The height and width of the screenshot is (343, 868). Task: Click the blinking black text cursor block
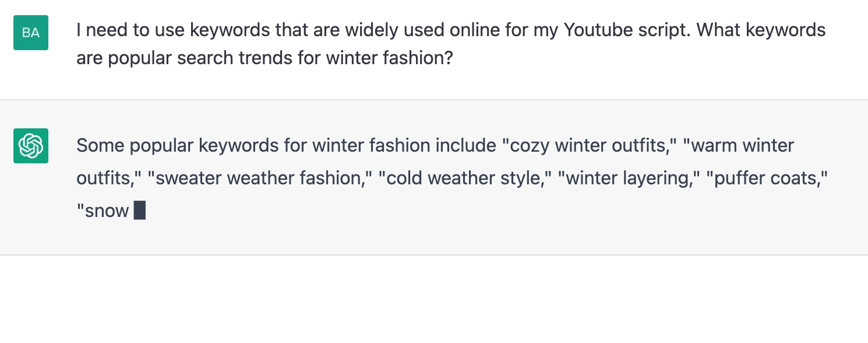pos(140,211)
